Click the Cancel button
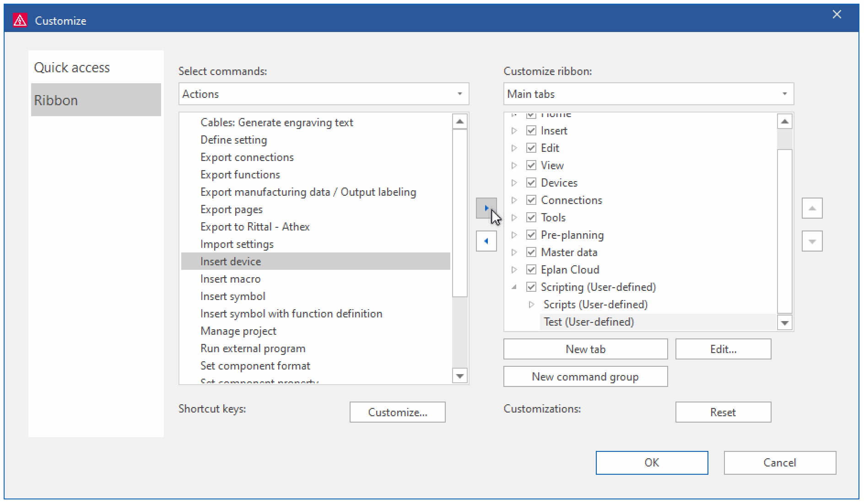The image size is (864, 504). click(x=780, y=462)
